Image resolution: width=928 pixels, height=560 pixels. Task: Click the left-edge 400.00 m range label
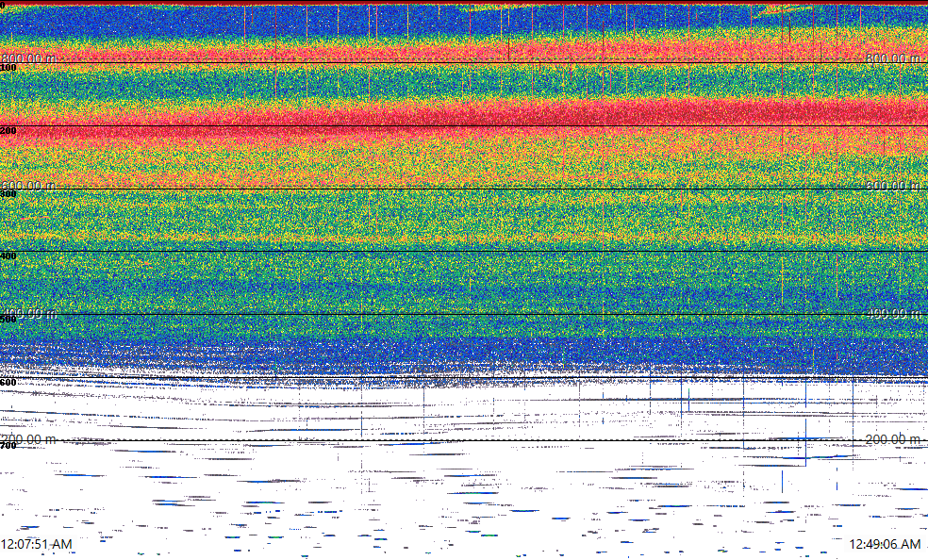pyautogui.click(x=28, y=313)
